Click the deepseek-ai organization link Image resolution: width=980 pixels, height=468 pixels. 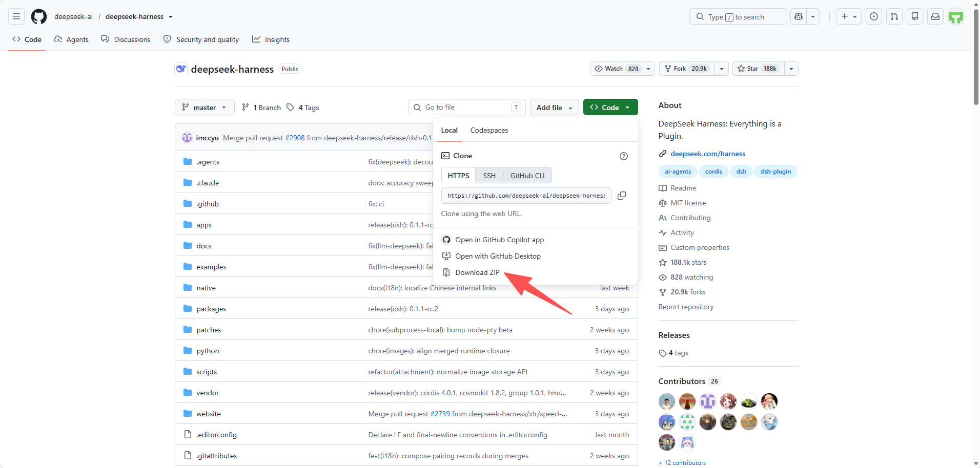[73, 16]
